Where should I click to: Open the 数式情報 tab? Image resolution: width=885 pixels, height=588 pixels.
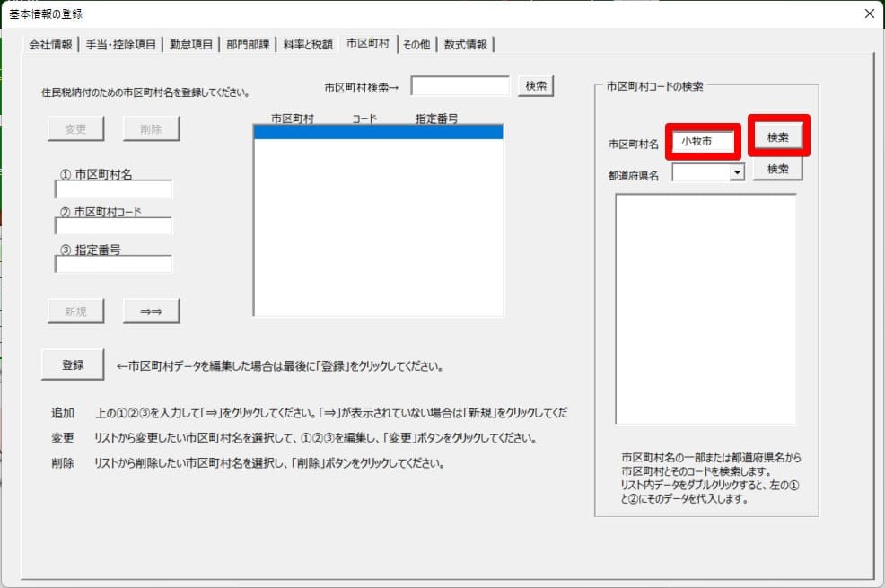point(466,44)
